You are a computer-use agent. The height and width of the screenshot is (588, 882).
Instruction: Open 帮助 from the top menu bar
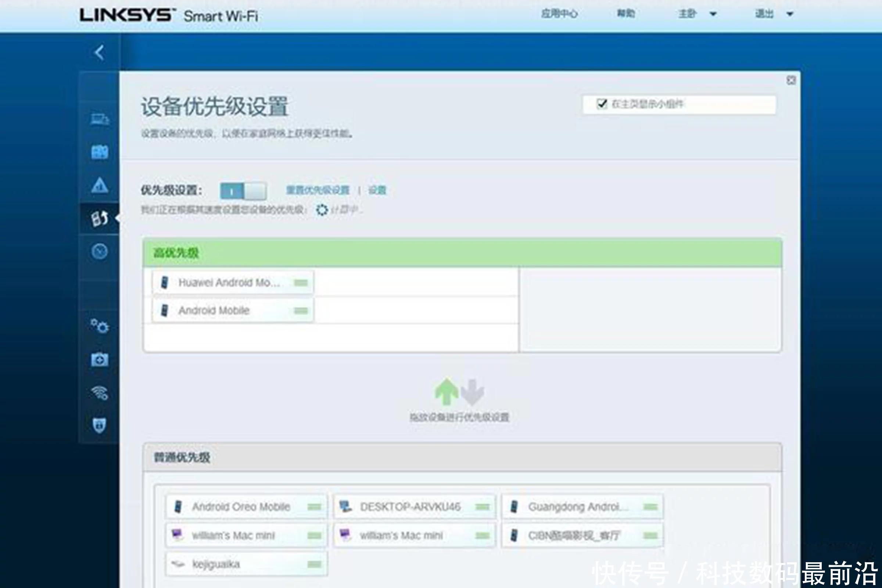625,14
